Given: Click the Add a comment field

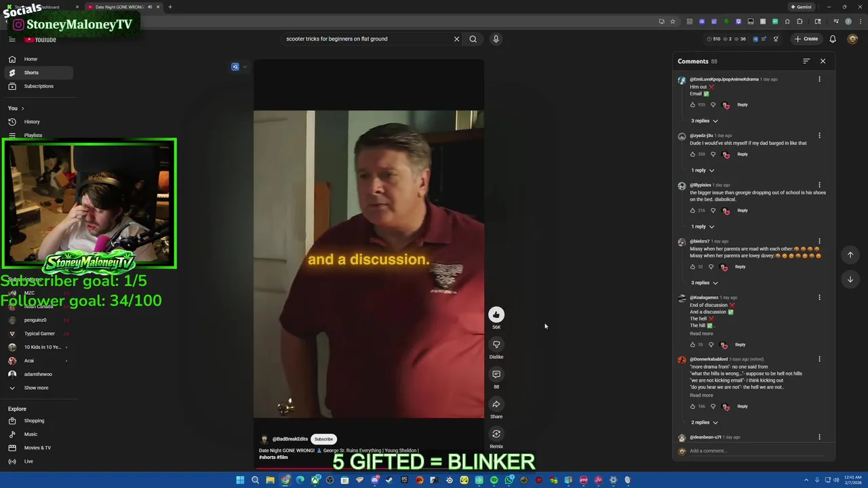Looking at the screenshot, I should click(x=758, y=451).
